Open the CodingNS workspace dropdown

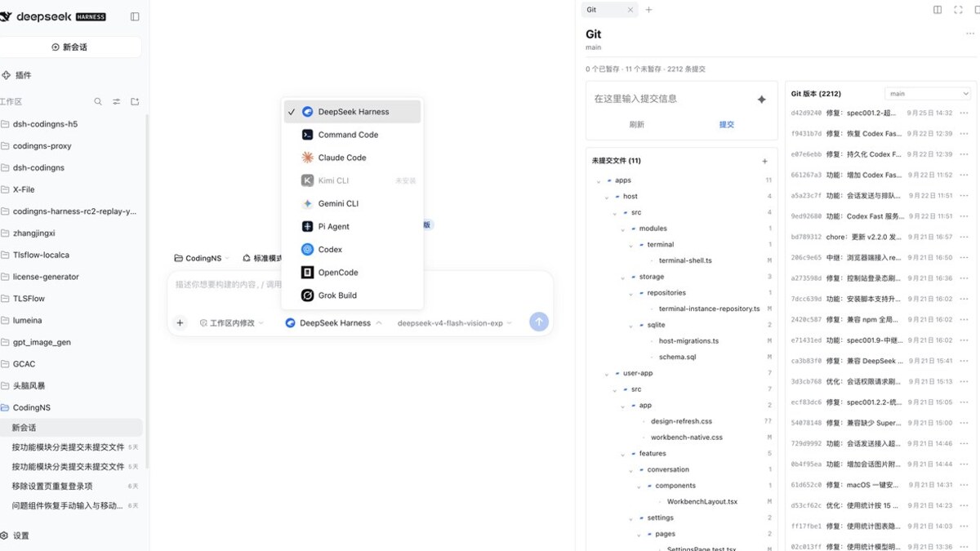pyautogui.click(x=202, y=258)
